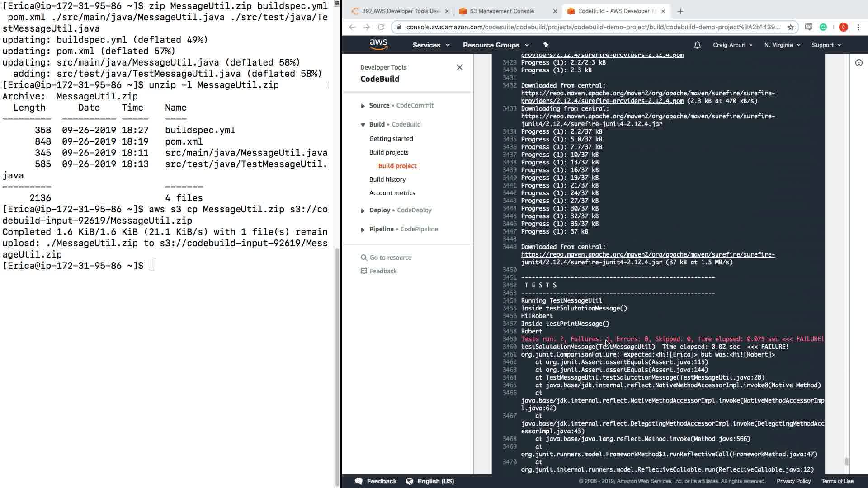Open Chrome three-dot menu
The height and width of the screenshot is (488, 868).
point(858,27)
